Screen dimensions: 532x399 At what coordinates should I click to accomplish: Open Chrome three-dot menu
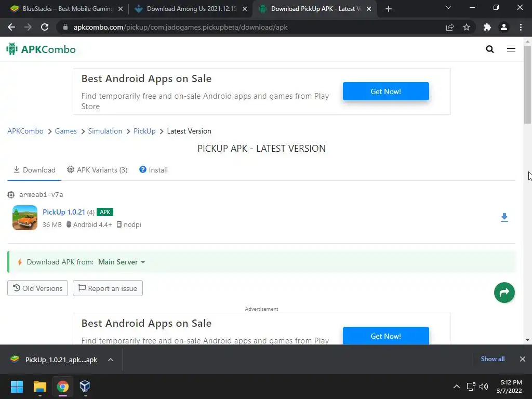[x=521, y=27]
